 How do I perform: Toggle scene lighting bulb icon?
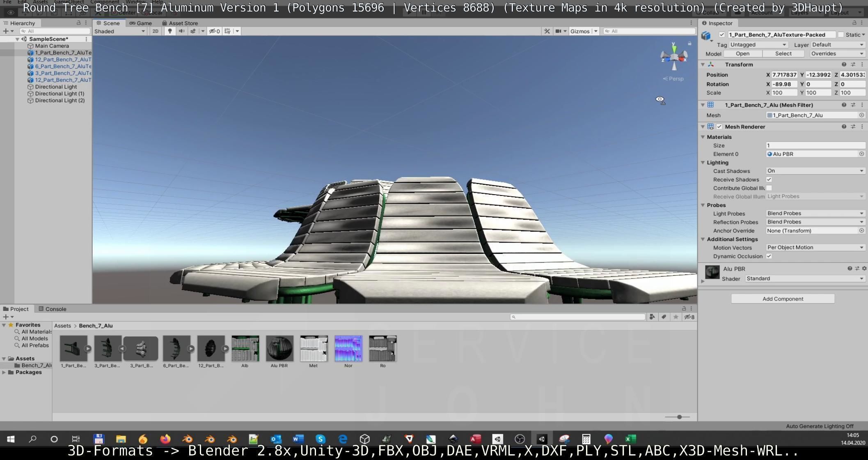tap(170, 31)
